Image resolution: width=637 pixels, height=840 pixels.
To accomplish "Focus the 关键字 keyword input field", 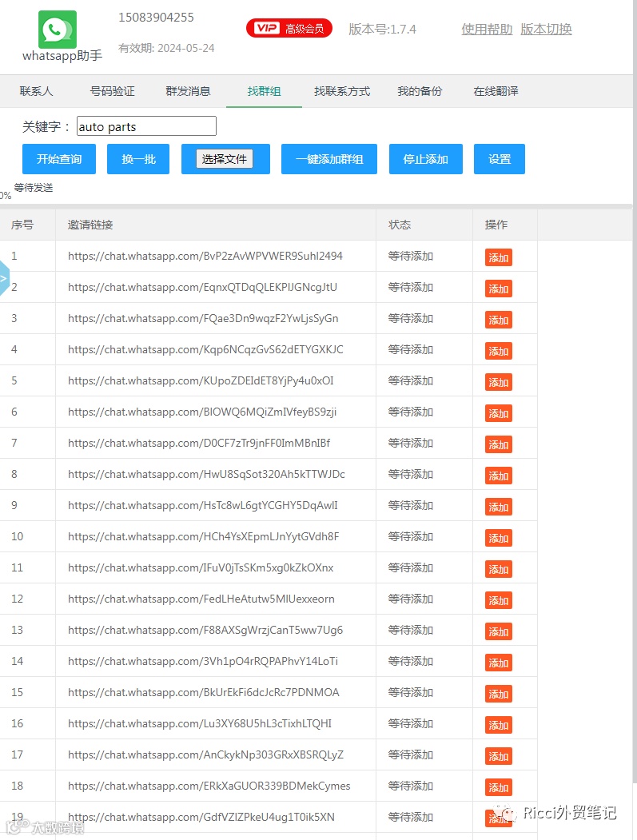I will (x=146, y=126).
